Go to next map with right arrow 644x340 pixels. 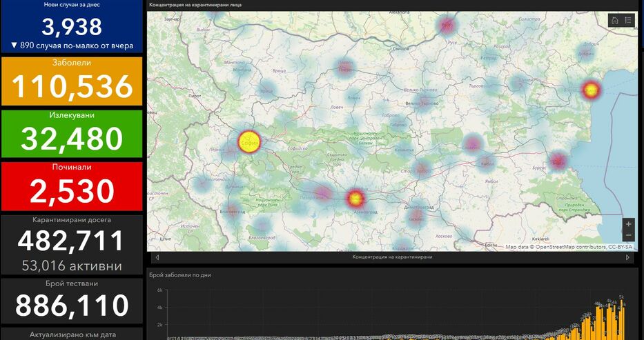(x=627, y=257)
